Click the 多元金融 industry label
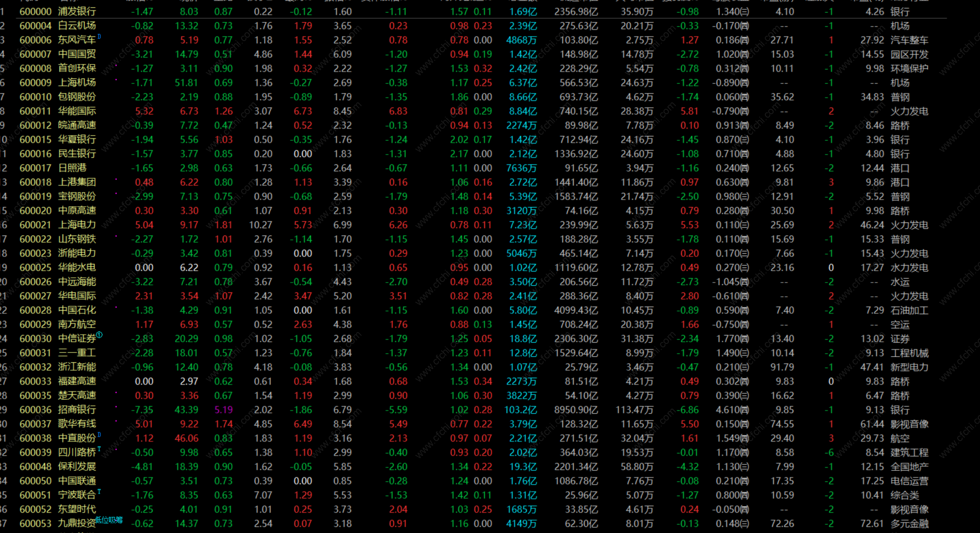 909,524
